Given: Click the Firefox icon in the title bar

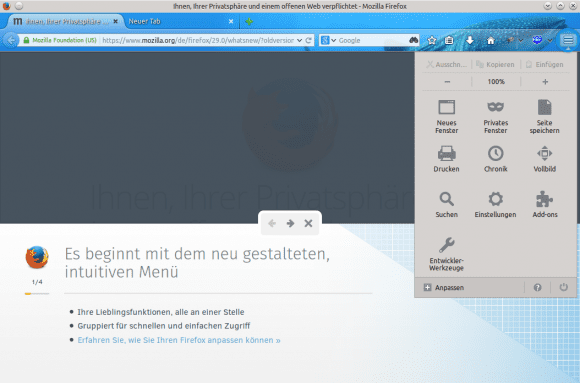Looking at the screenshot, I should (6, 6).
